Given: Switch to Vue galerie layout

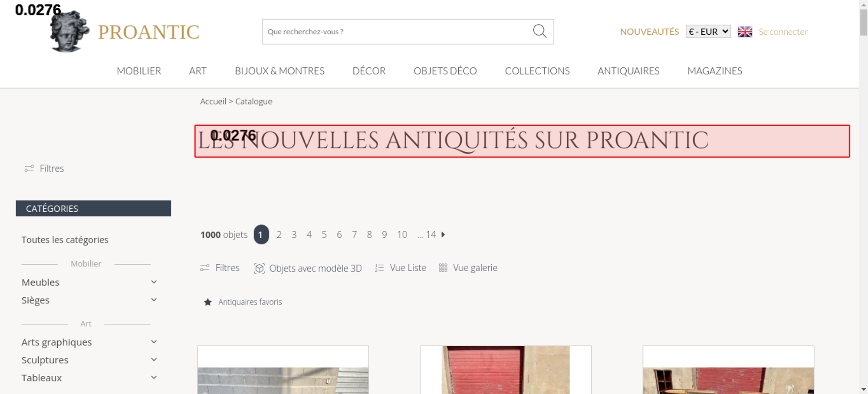Looking at the screenshot, I should click(468, 268).
